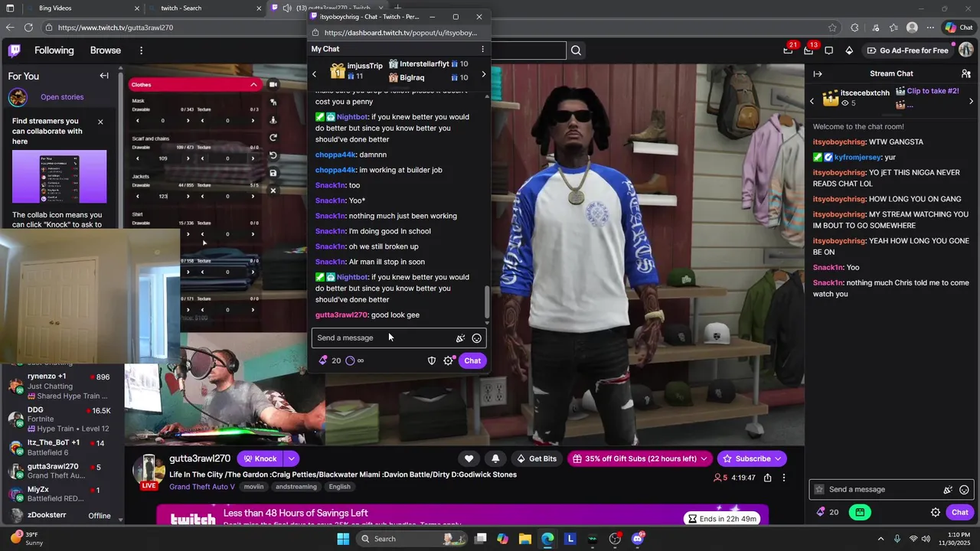Screen dimensions: 980x551
Task: Open Prime loot icon with badge 21
Action: coord(788,51)
